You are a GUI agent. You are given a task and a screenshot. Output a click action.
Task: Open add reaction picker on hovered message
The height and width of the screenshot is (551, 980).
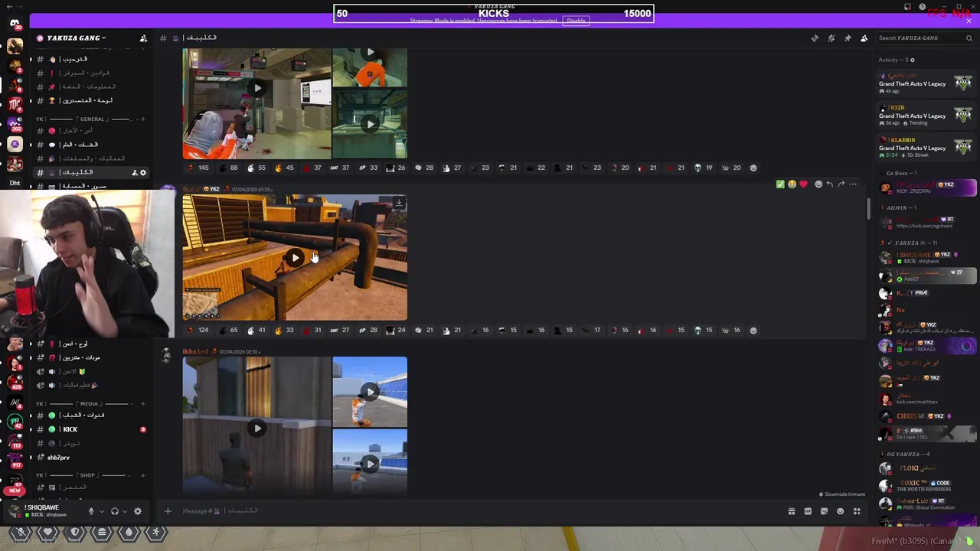click(818, 184)
